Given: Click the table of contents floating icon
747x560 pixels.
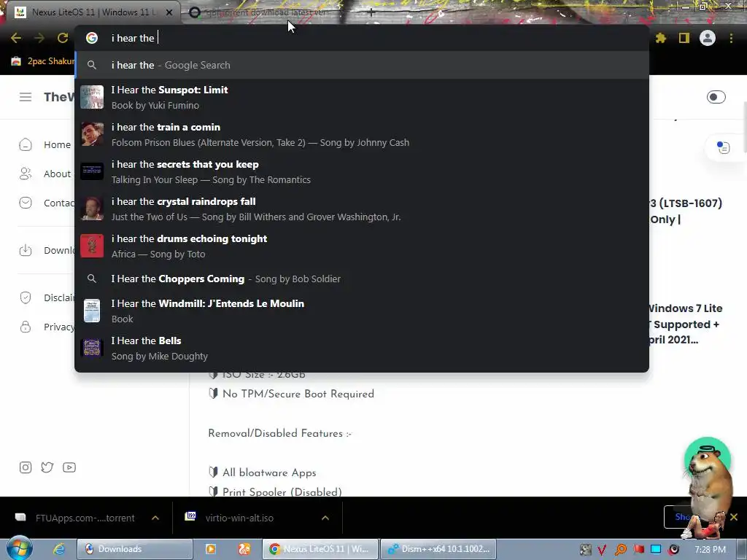Looking at the screenshot, I should coord(723,148).
